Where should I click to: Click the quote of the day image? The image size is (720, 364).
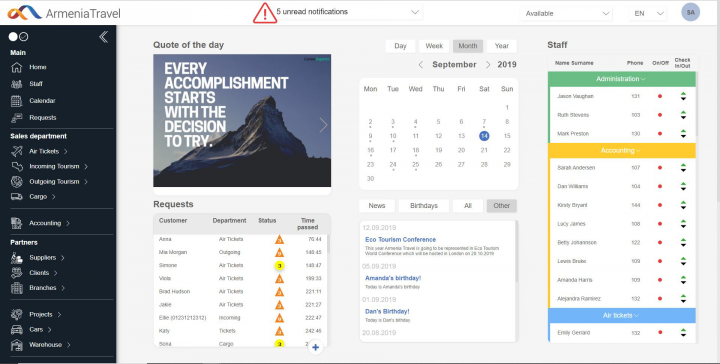coord(242,120)
